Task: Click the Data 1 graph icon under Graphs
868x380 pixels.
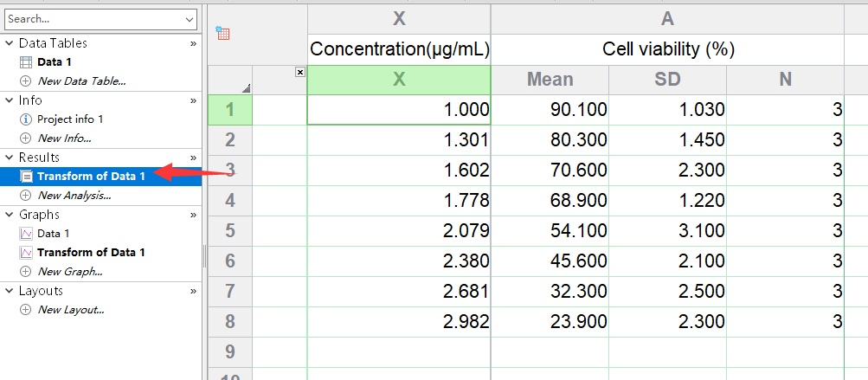Action: pos(25,234)
